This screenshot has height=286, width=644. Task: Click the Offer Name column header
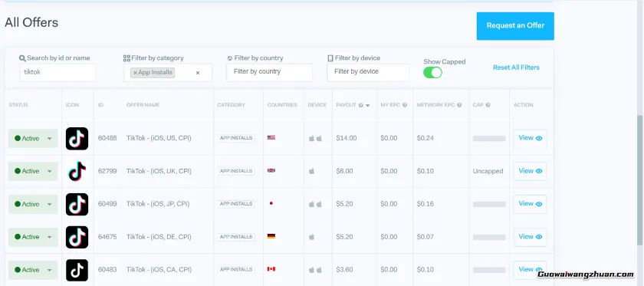click(143, 105)
